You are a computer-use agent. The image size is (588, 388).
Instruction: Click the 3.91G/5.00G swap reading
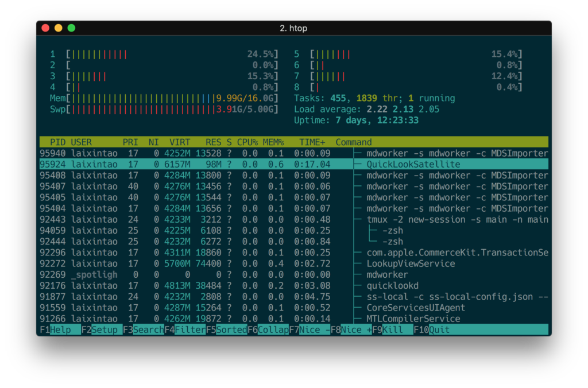point(245,110)
